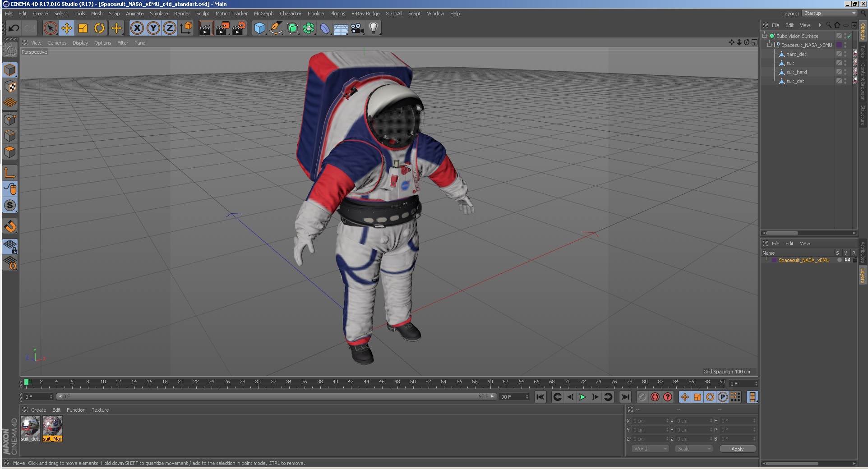The height and width of the screenshot is (469, 868).
Task: Open material manager Texture menu
Action: point(100,410)
